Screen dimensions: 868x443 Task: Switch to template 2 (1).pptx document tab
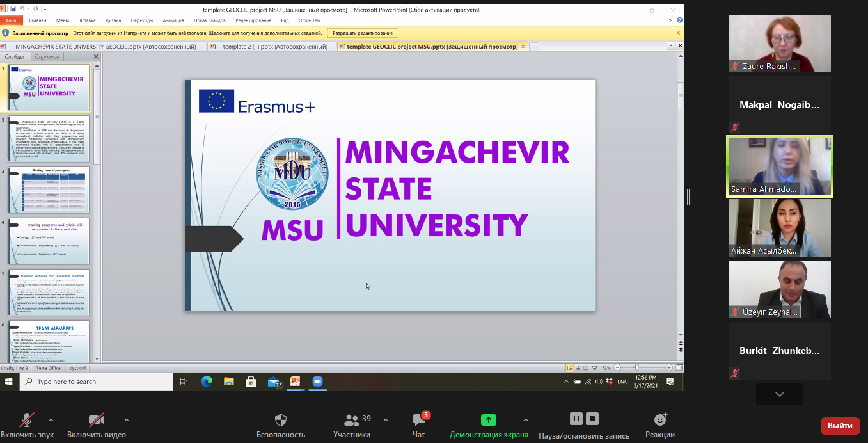(272, 47)
